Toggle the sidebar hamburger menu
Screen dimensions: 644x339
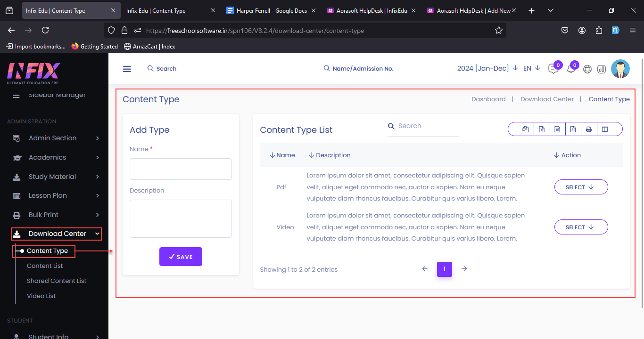(127, 69)
